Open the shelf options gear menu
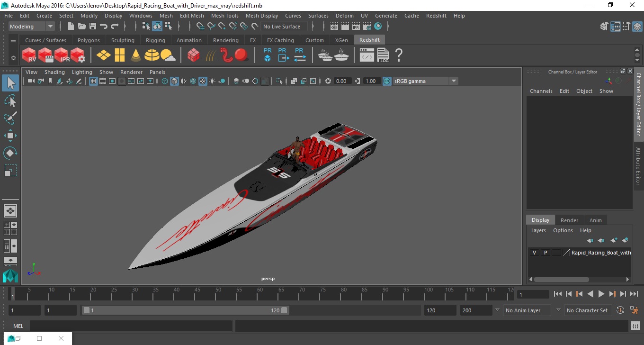The height and width of the screenshot is (345, 644). coord(13,58)
